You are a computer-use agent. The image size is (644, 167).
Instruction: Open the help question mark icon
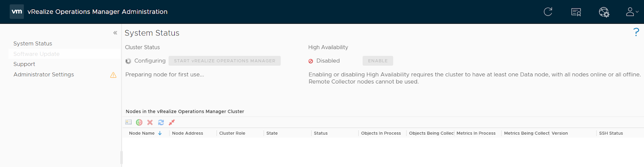[x=636, y=32]
